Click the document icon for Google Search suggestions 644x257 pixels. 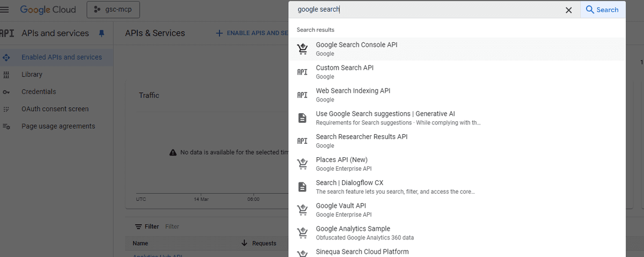(x=302, y=118)
